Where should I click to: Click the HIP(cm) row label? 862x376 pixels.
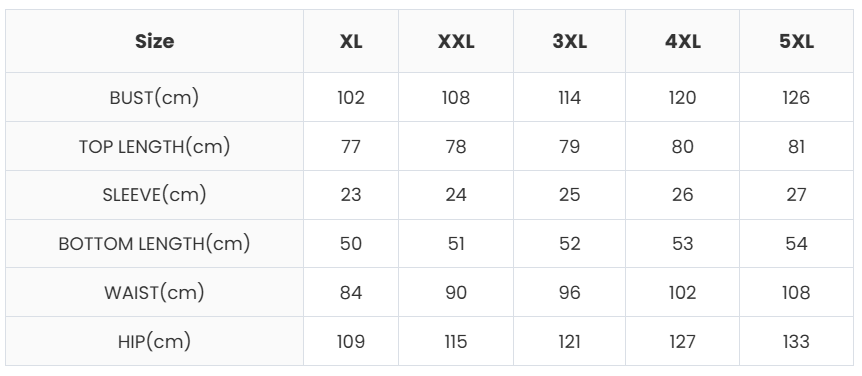click(154, 341)
